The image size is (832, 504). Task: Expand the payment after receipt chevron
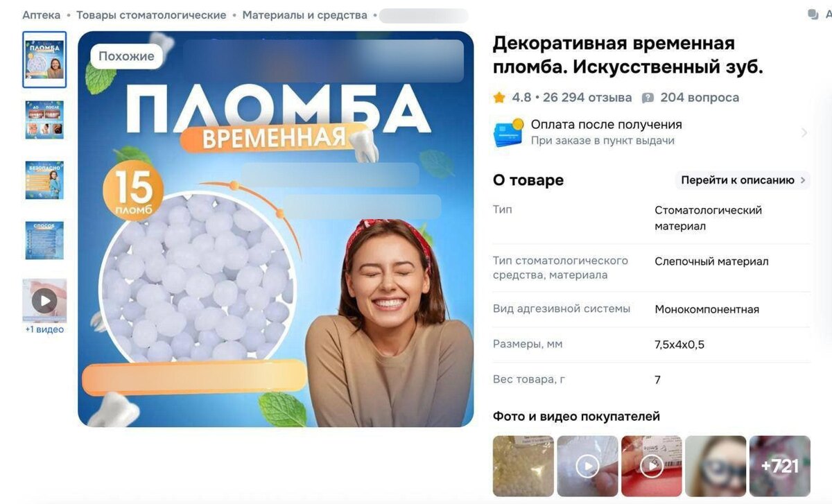804,132
